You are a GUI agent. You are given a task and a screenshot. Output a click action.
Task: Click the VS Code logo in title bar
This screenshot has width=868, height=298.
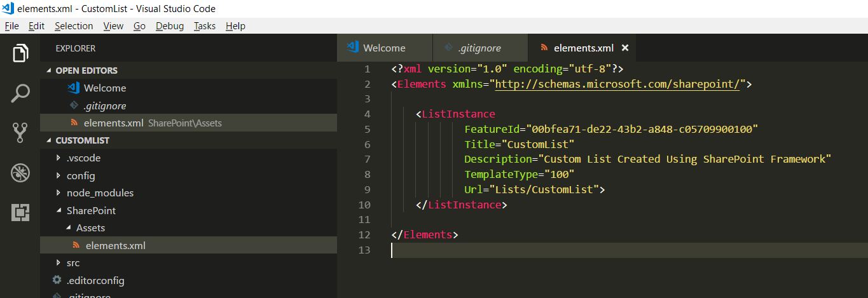click(8, 8)
